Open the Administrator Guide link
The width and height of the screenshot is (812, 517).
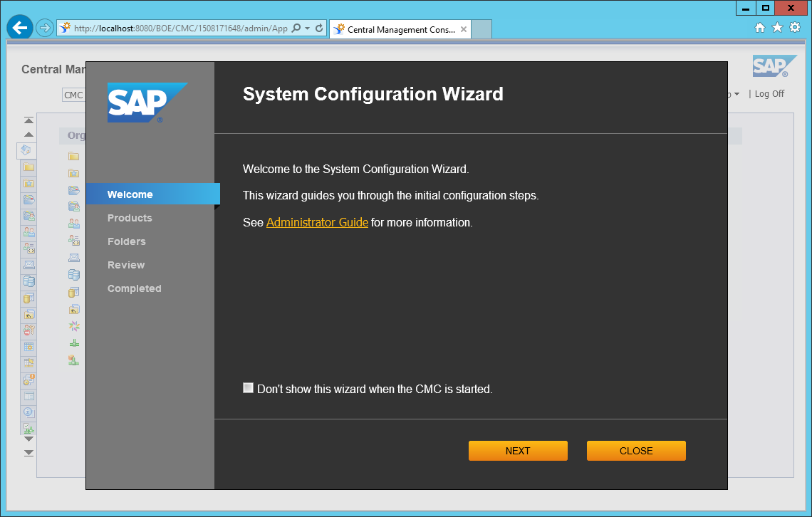317,222
